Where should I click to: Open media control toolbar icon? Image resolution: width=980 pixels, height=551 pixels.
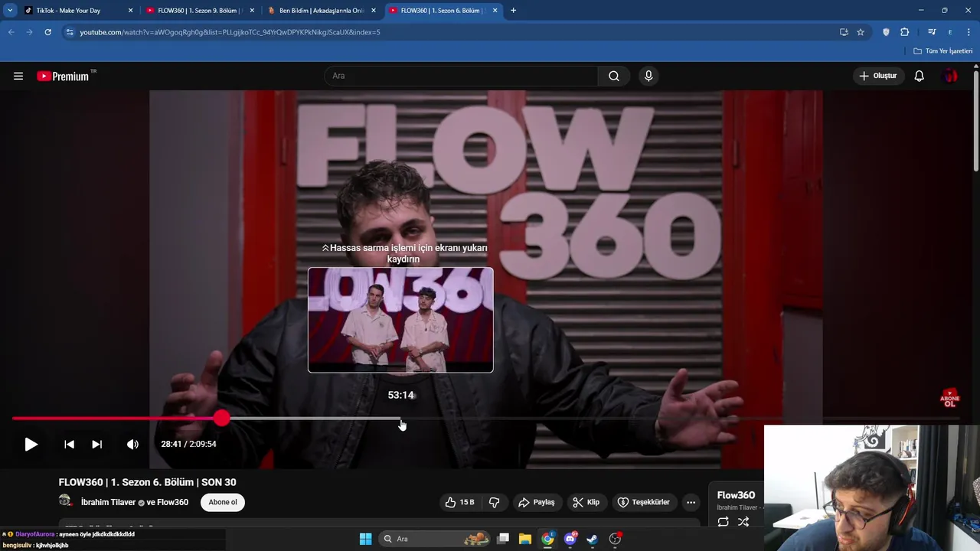932,32
